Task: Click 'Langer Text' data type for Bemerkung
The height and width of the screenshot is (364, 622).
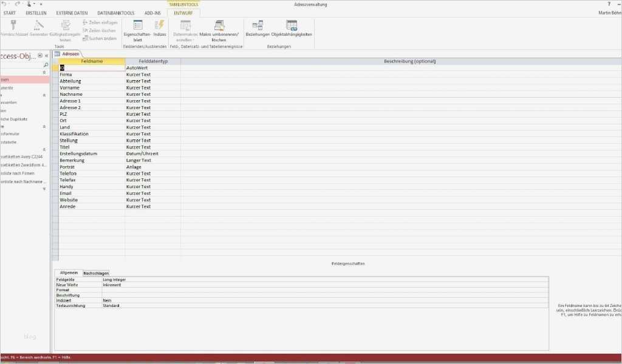Action: coord(153,160)
